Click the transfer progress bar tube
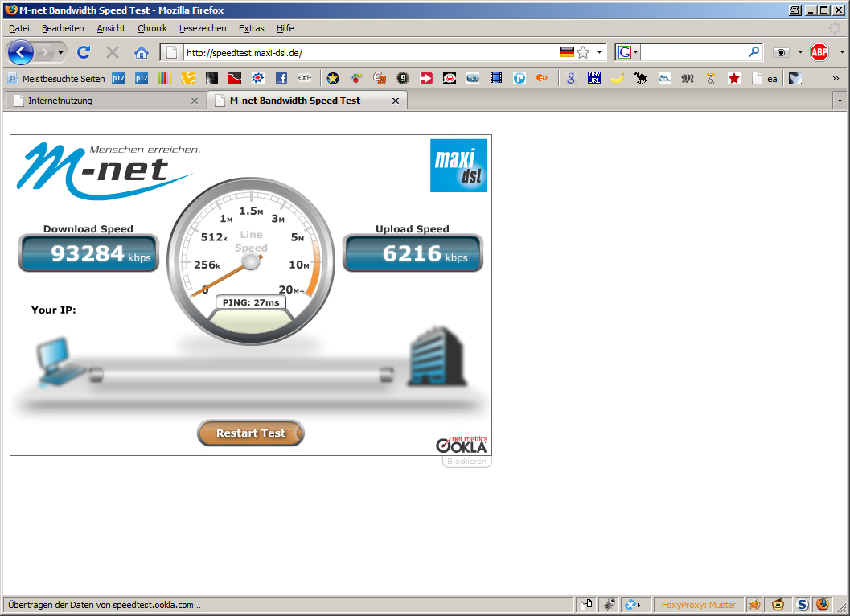 click(241, 375)
